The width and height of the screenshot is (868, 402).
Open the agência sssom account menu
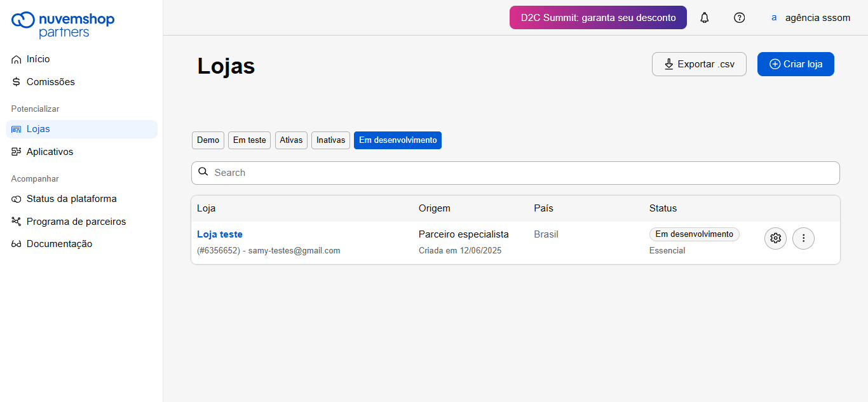[x=810, y=18]
